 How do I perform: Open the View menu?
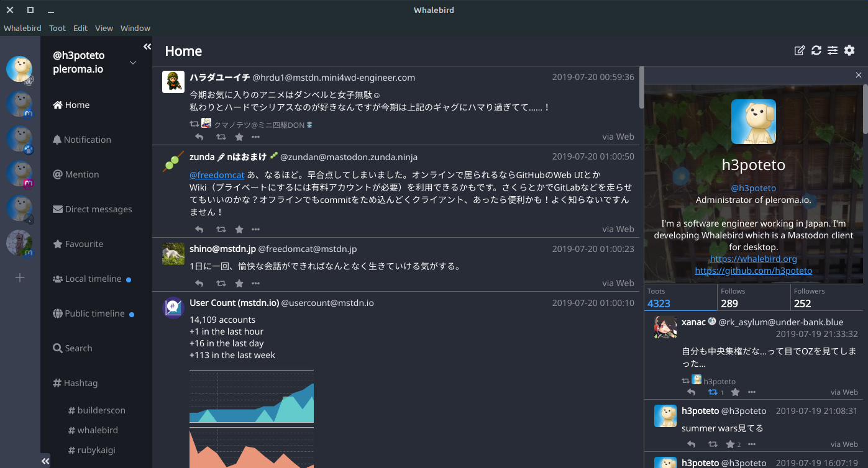(x=104, y=28)
